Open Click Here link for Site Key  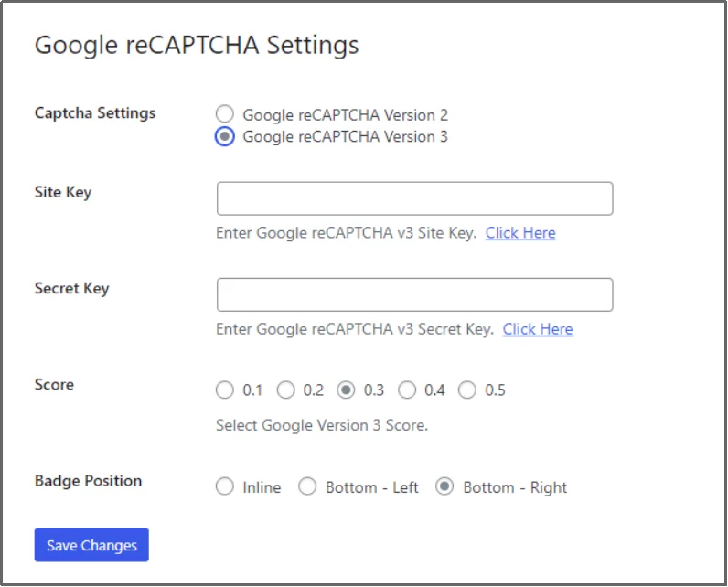click(x=520, y=233)
